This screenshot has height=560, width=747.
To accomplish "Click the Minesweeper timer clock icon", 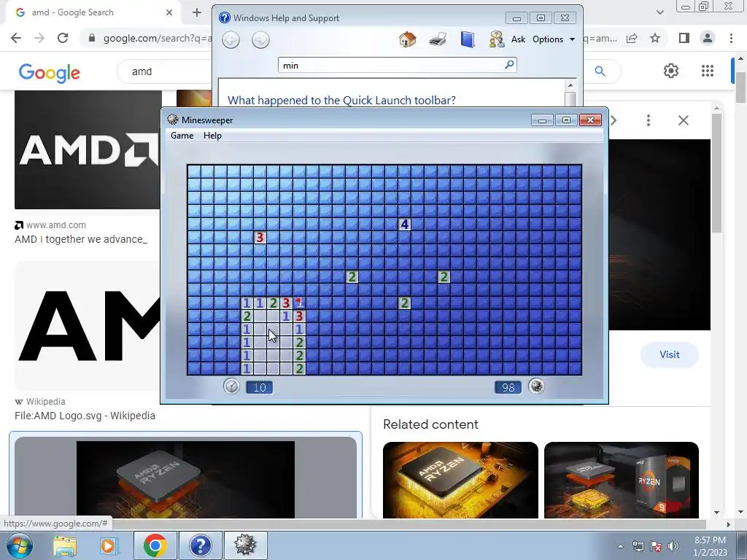I will [231, 386].
